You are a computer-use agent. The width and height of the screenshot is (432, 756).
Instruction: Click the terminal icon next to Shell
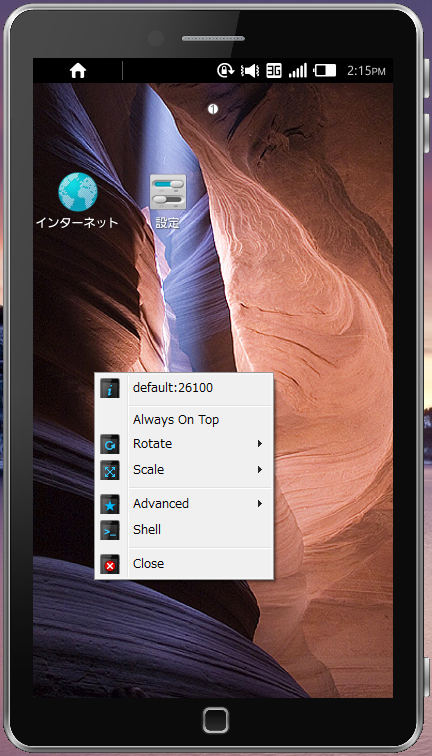110,530
